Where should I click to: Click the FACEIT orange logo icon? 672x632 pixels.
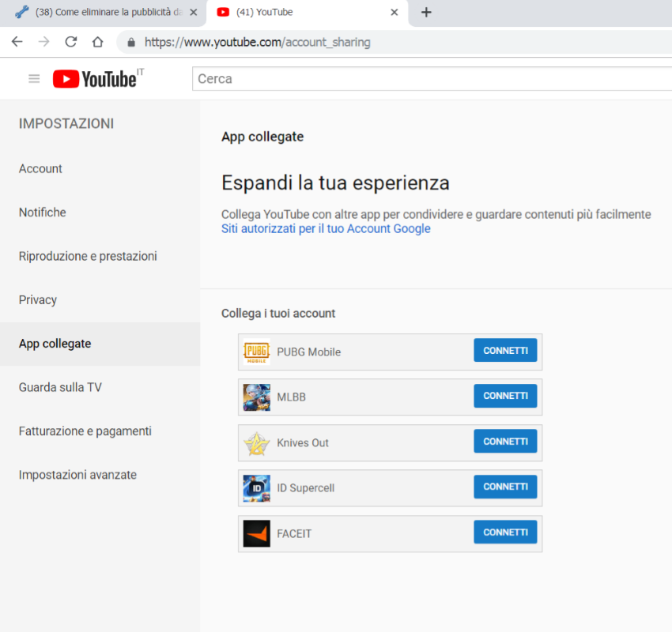[257, 533]
